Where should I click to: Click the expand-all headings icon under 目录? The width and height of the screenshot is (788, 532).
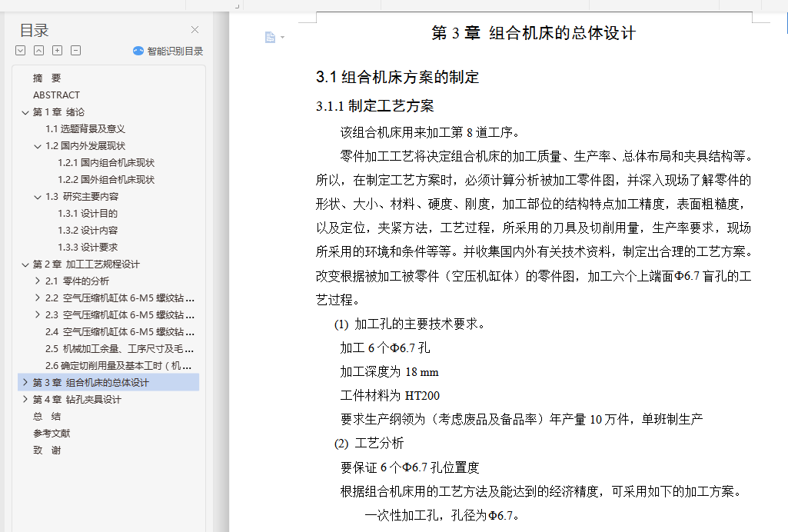pos(21,50)
